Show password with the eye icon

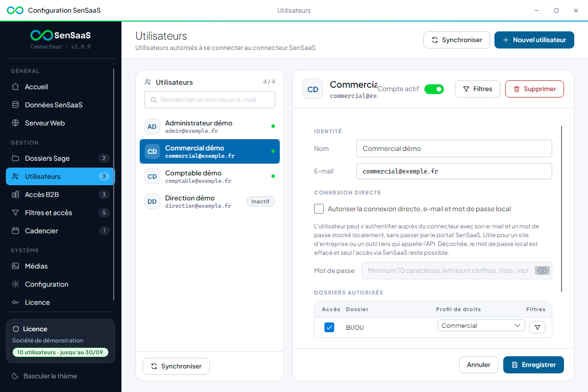pyautogui.click(x=542, y=270)
